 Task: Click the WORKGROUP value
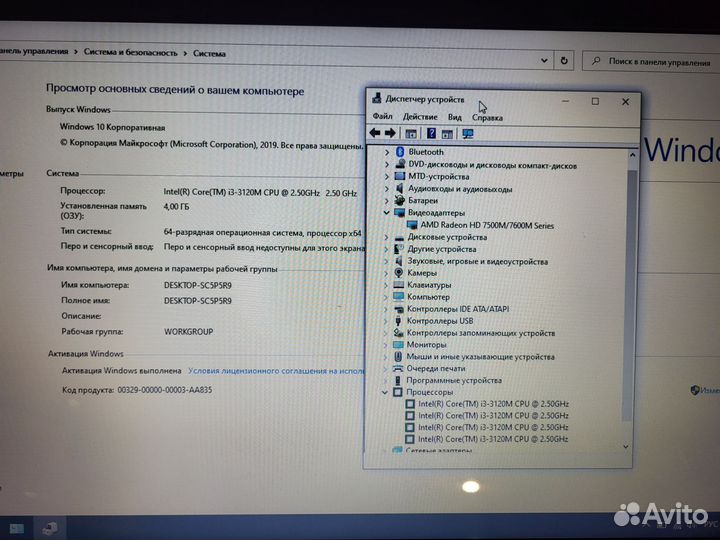(x=189, y=332)
